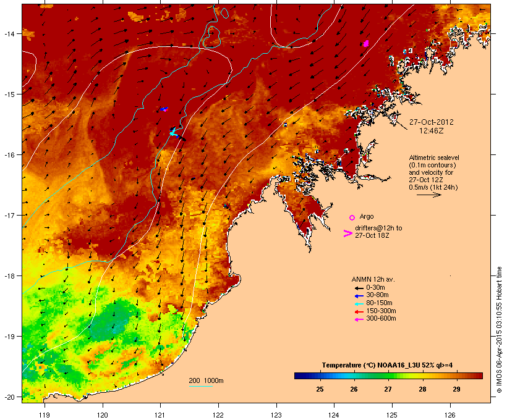The width and height of the screenshot is (507, 420).
Task: Click the green 27°C region of colorbar
Action: point(388,376)
